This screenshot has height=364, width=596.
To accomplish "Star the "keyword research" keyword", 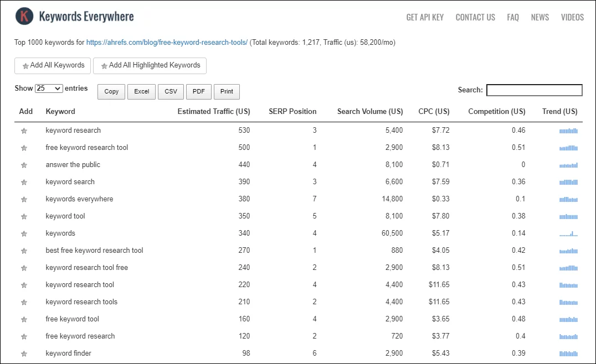I will pos(24,131).
